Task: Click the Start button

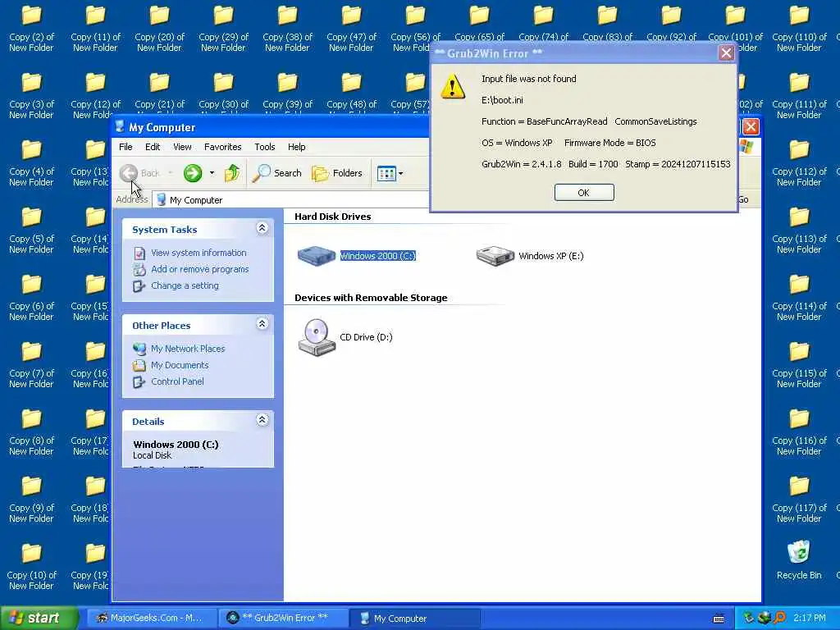Action: point(39,618)
